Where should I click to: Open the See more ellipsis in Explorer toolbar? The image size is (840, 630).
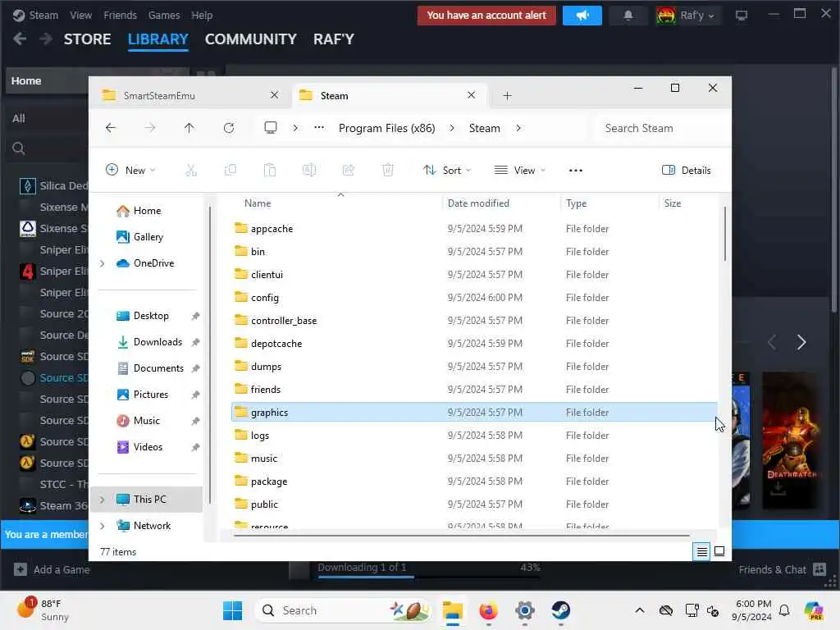(576, 171)
